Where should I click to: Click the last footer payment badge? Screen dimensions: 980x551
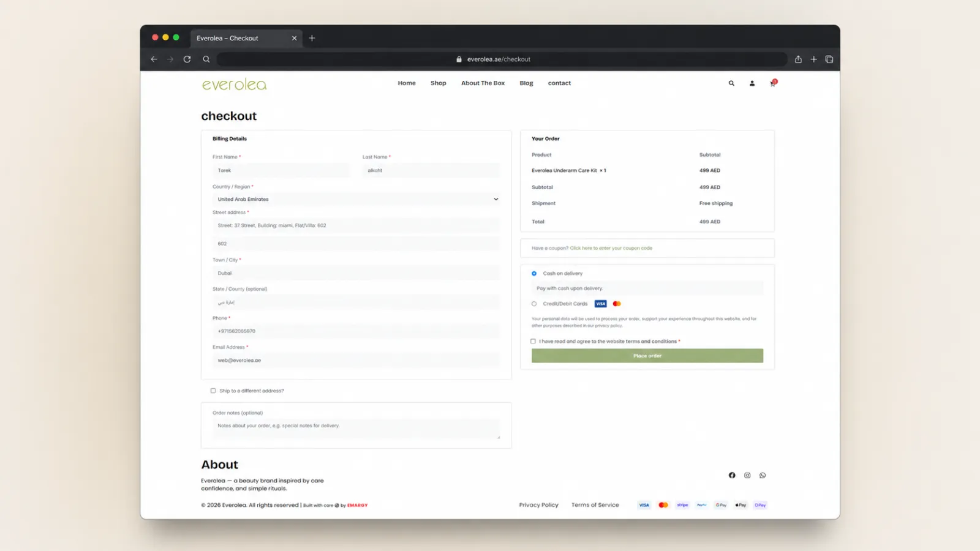click(x=760, y=505)
